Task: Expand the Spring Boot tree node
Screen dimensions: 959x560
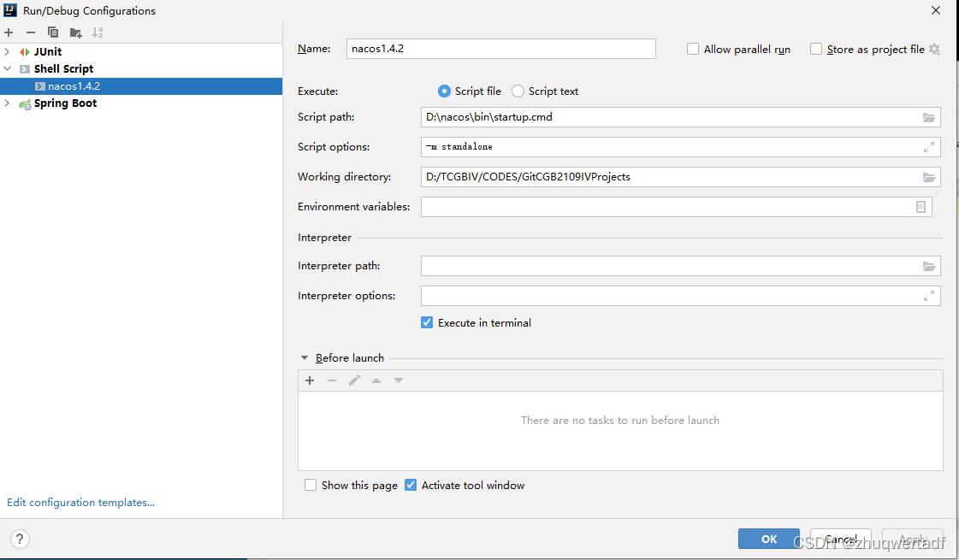Action: pyautogui.click(x=8, y=103)
